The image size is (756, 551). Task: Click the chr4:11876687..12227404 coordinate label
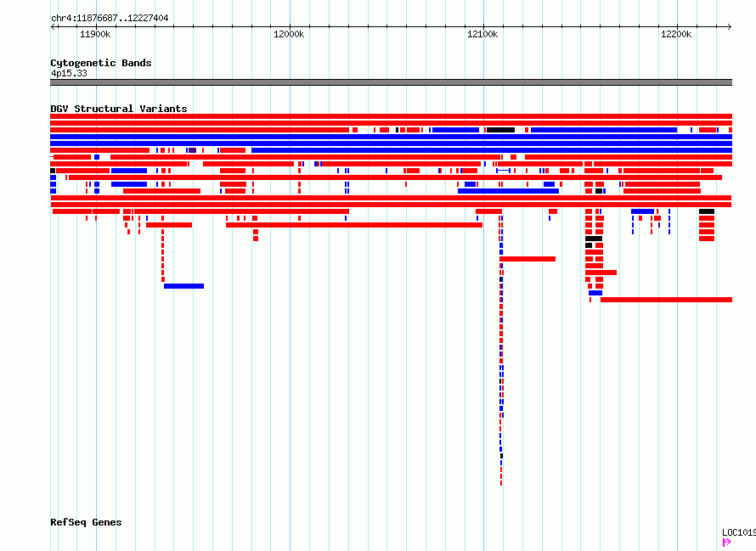(x=110, y=18)
